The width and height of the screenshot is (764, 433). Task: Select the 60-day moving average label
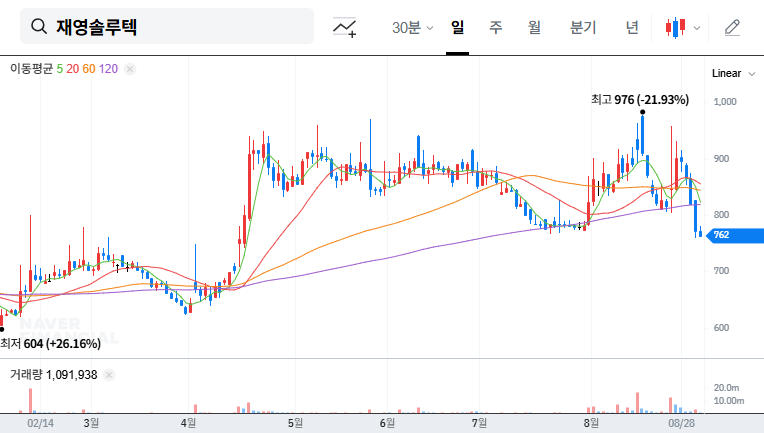click(x=89, y=69)
